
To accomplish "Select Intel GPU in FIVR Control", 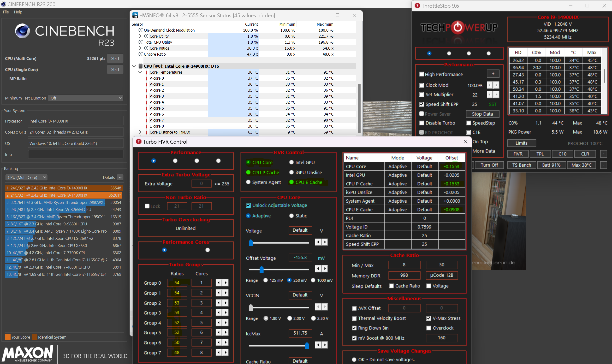I will coord(291,162).
